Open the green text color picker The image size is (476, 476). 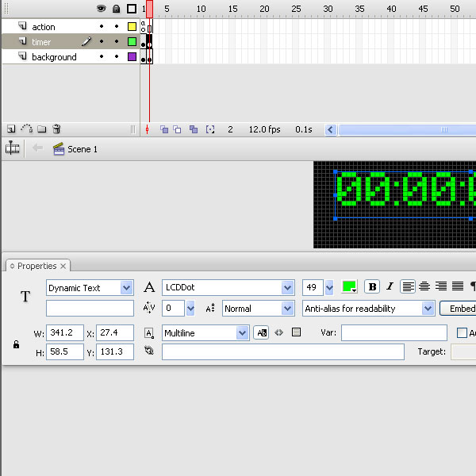click(349, 287)
